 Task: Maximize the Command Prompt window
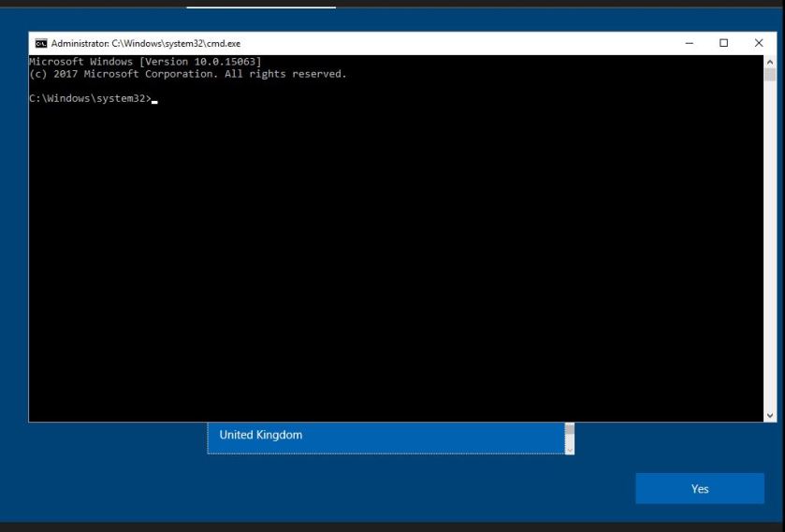(723, 43)
